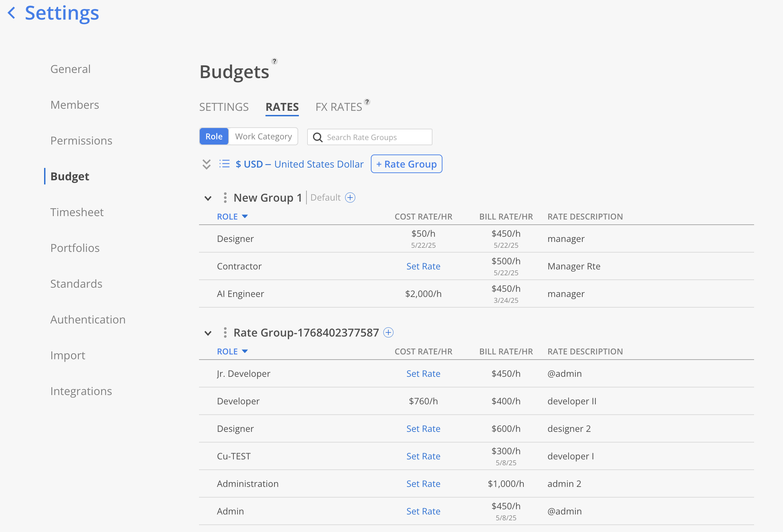Click plus icon next to New Group 1 Default
The height and width of the screenshot is (532, 783).
pos(350,198)
